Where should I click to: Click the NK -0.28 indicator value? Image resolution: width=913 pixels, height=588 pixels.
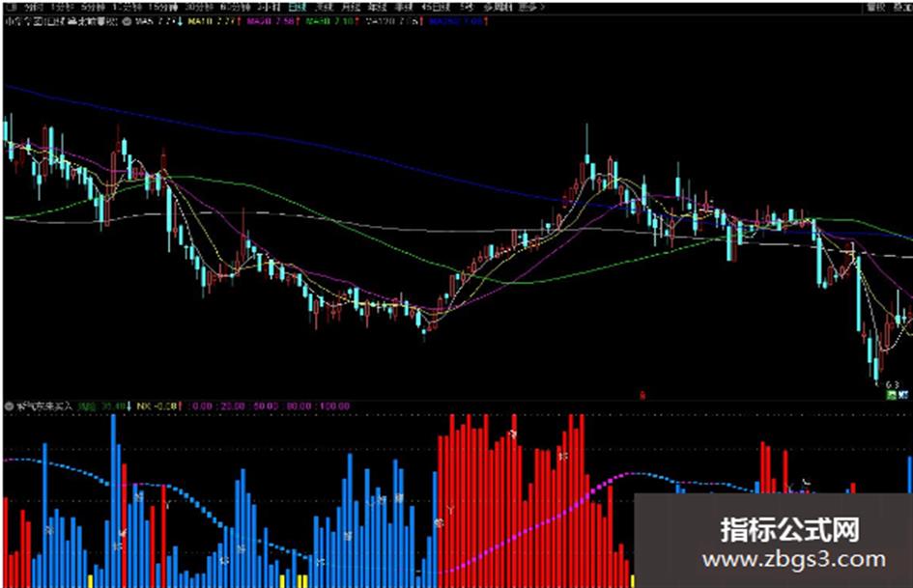pyautogui.click(x=157, y=406)
